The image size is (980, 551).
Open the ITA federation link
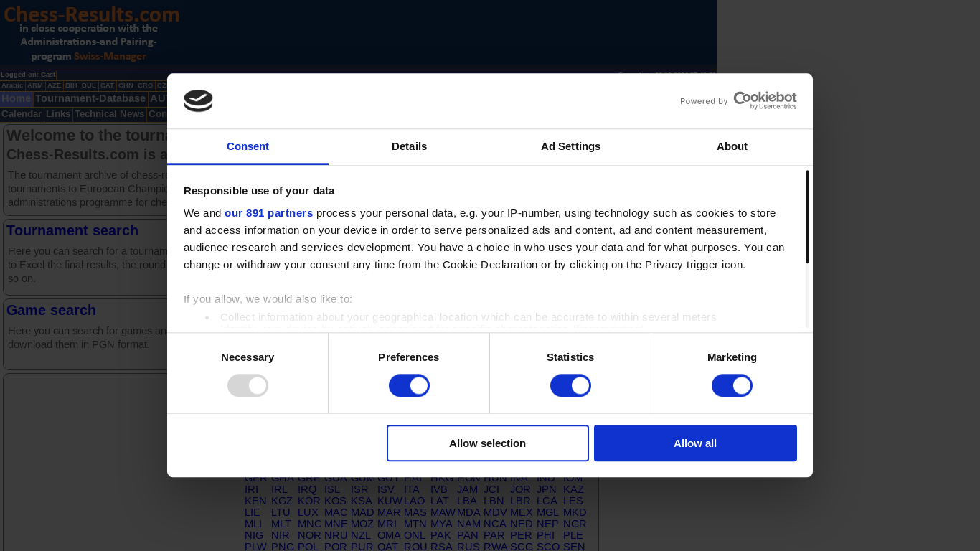[x=412, y=489]
